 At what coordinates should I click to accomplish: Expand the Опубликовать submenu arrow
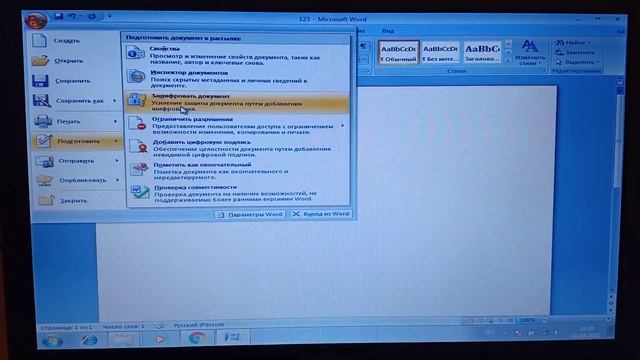(118, 180)
